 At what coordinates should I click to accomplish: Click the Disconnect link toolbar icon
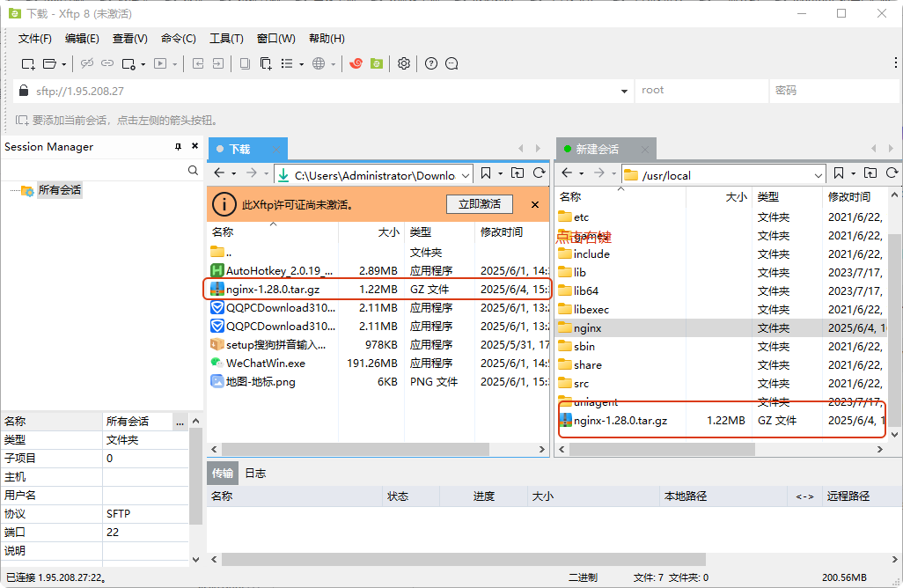(x=87, y=63)
